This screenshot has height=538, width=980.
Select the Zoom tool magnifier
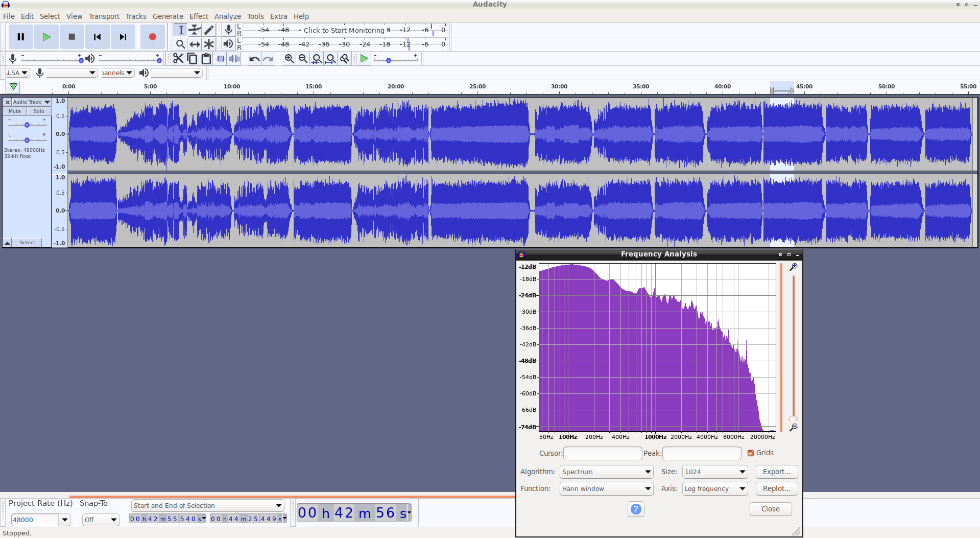click(x=181, y=44)
